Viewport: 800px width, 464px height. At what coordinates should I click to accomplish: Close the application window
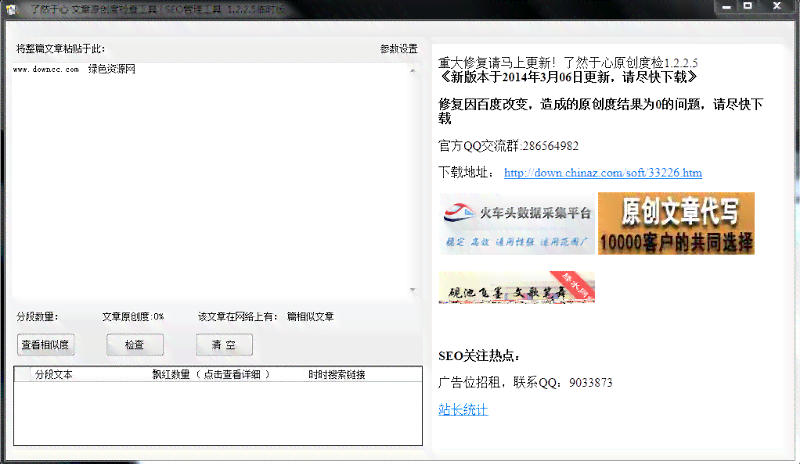[x=777, y=6]
